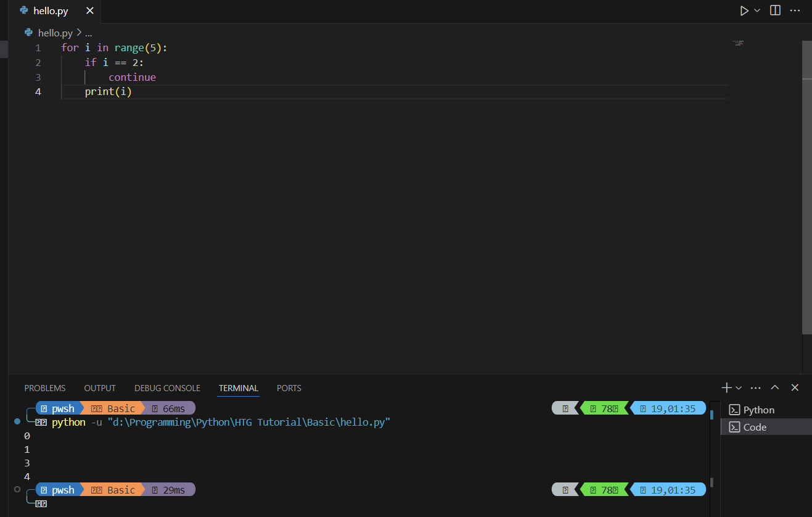Maximize the panel size with chevron
Viewport: 812px width, 517px height.
775,387
